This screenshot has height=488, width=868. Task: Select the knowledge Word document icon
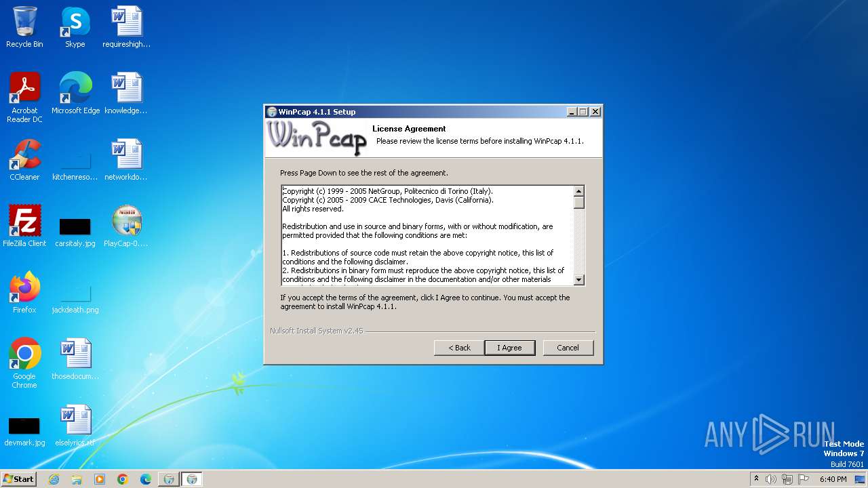pyautogui.click(x=126, y=94)
